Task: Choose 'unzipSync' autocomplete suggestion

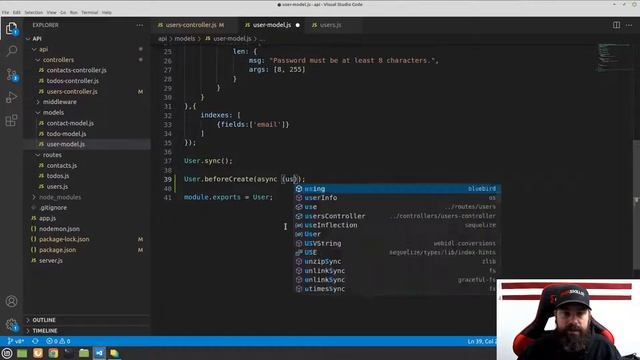Action: (398, 261)
